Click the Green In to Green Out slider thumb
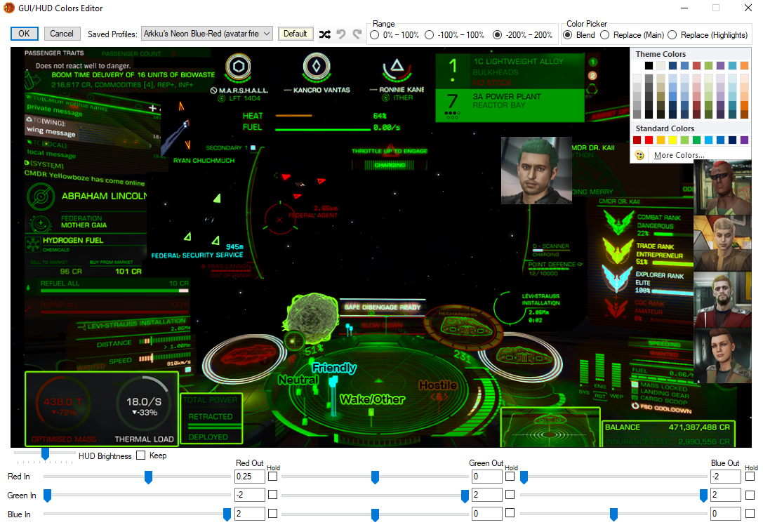This screenshot has width=763, height=532. (x=465, y=496)
